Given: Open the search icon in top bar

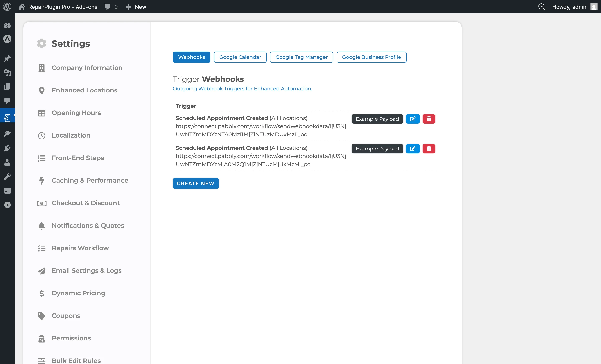Looking at the screenshot, I should 542,7.
